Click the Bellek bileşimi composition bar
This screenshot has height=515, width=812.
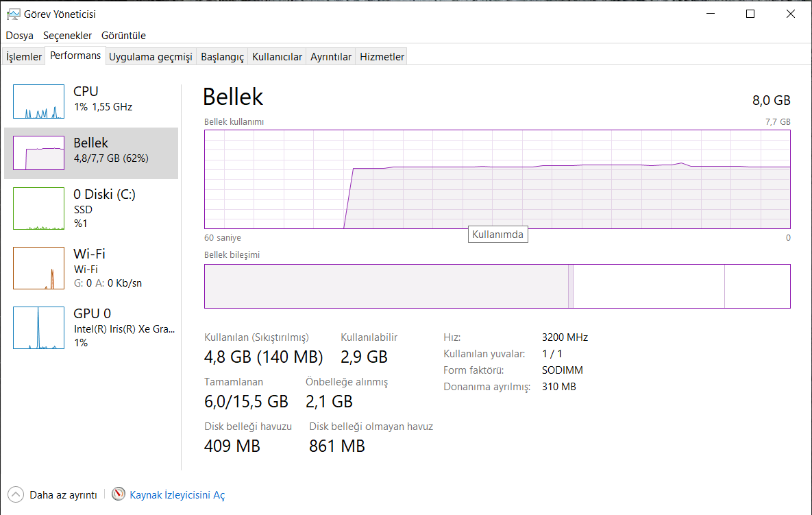click(497, 286)
